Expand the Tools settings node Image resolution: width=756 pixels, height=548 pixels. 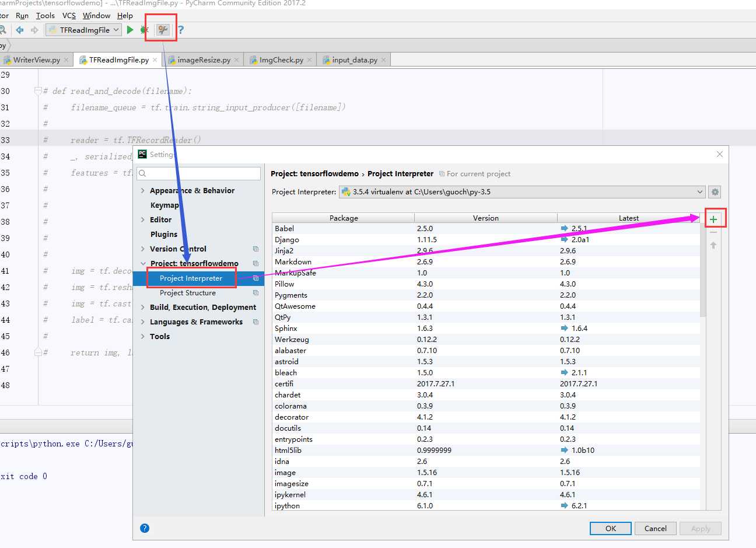[143, 337]
